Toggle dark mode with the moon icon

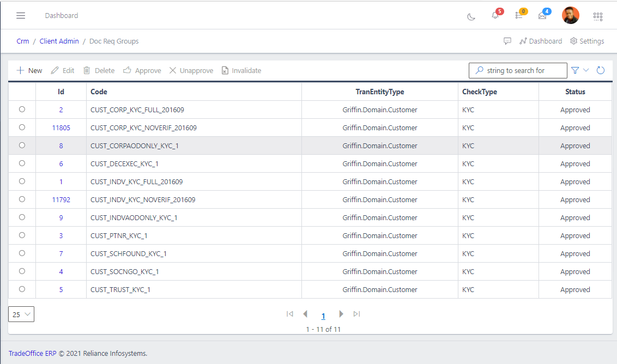471,17
